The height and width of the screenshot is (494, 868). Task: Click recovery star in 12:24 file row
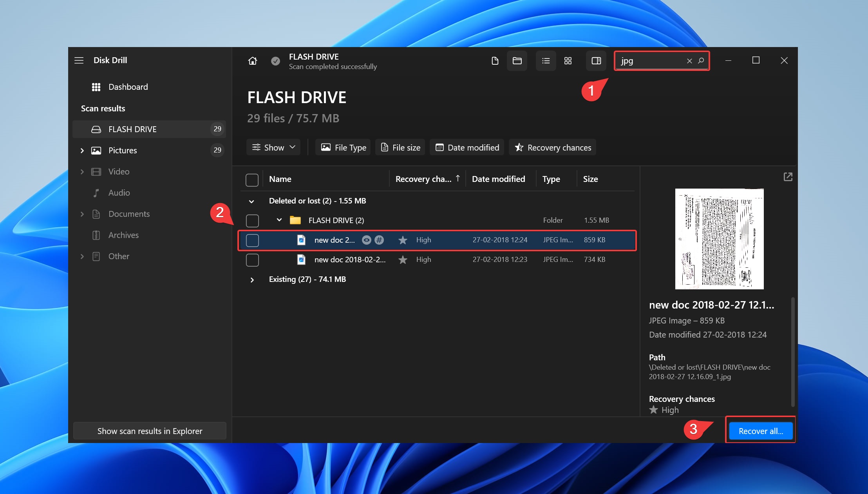click(403, 240)
